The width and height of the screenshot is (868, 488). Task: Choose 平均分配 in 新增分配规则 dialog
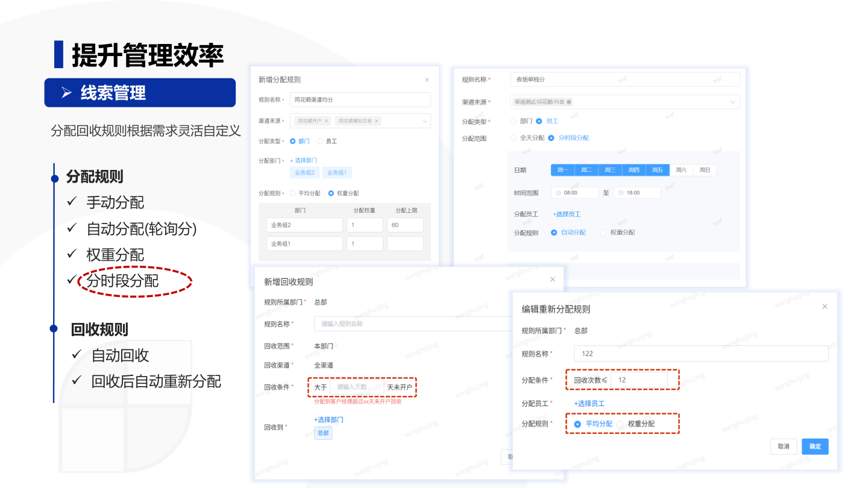293,193
